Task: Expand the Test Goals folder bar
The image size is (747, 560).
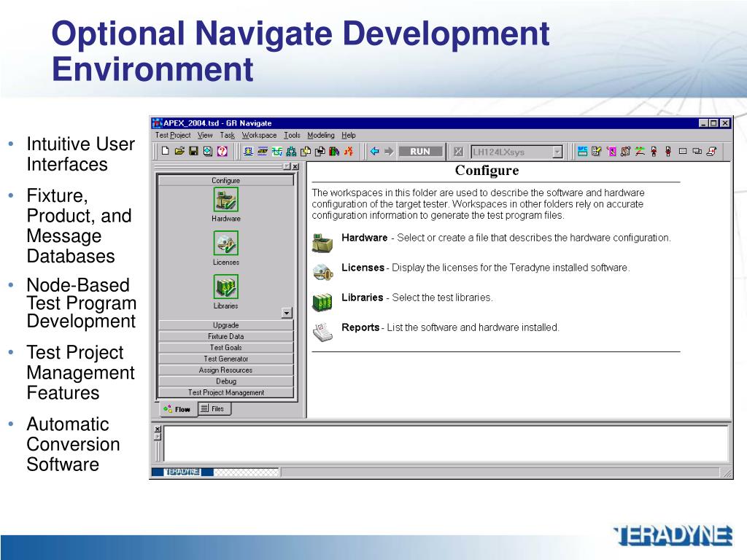Action: (226, 348)
